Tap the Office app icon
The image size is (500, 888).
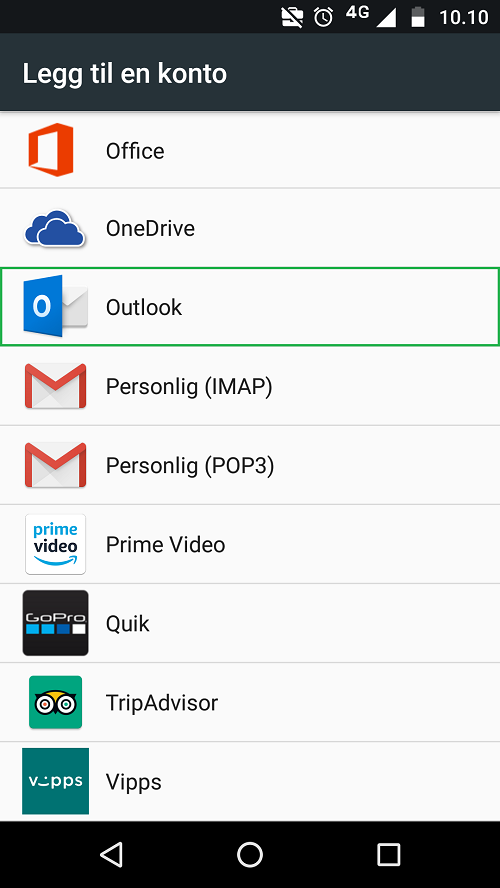tap(51, 150)
